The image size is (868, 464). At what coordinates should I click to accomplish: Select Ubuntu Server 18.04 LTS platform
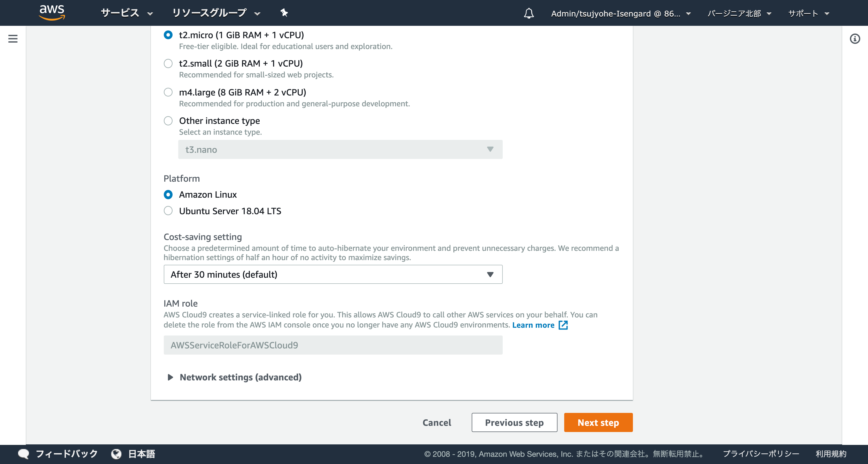168,211
